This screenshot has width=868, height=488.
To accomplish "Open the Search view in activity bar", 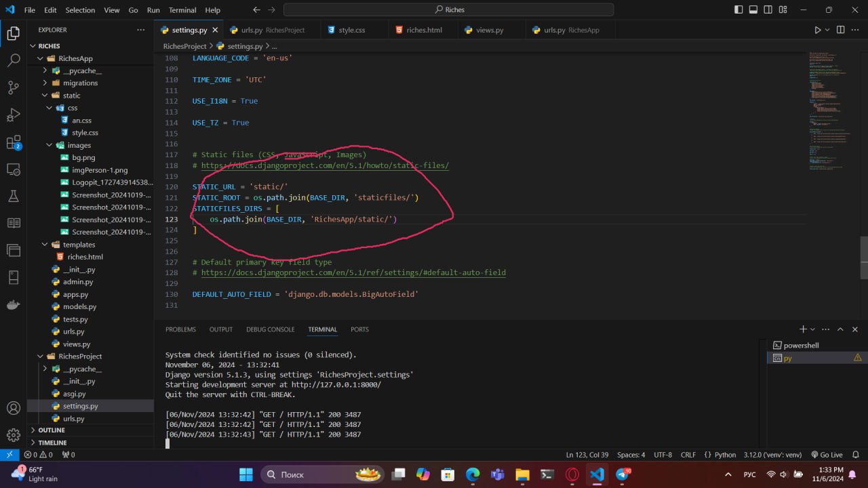I will point(13,60).
